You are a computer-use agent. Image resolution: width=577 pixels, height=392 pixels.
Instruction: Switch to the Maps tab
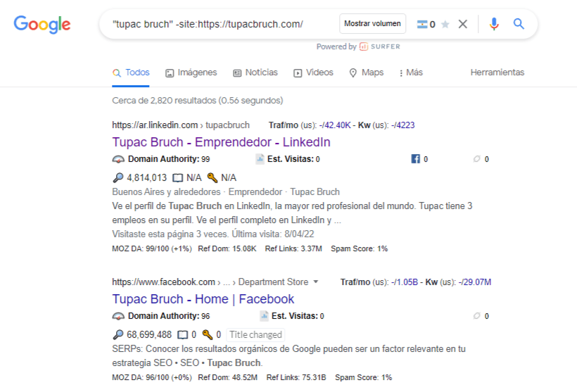pos(367,72)
